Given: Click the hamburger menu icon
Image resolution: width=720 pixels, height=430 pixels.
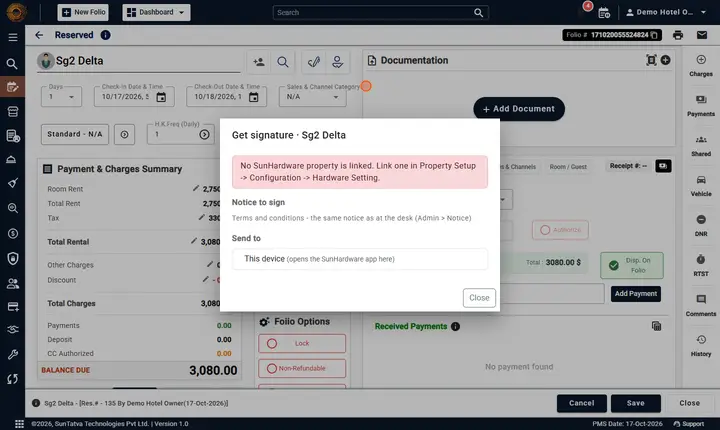Looking at the screenshot, I should tap(13, 37).
